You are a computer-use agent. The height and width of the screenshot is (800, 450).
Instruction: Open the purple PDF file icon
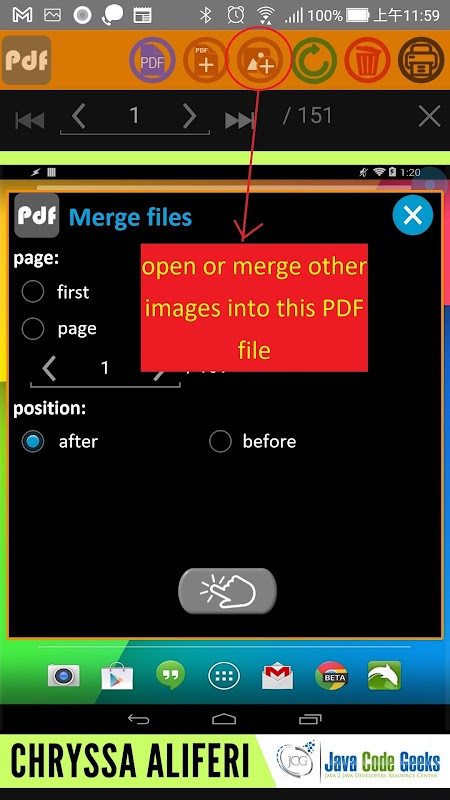pyautogui.click(x=152, y=61)
